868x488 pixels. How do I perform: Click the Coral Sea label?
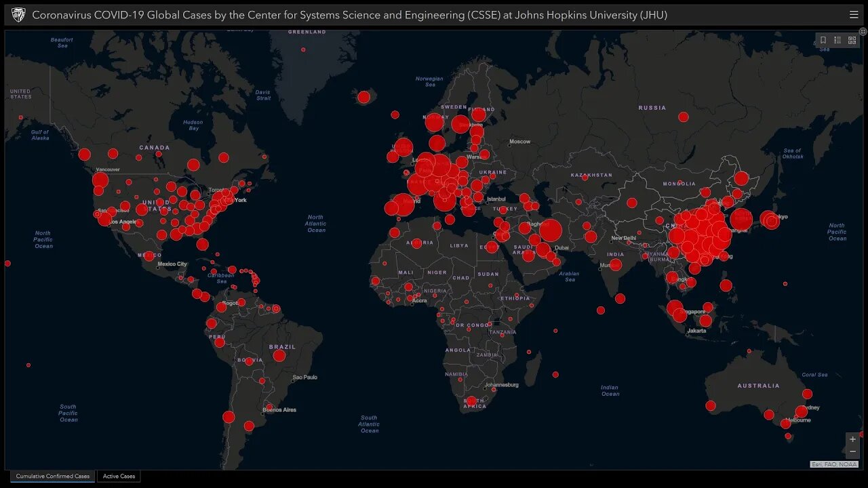814,375
